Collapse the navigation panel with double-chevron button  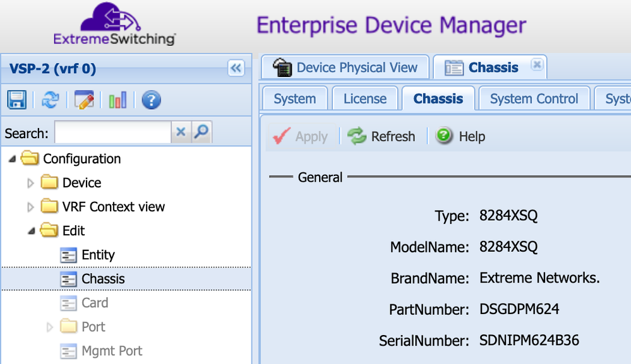pos(236,68)
